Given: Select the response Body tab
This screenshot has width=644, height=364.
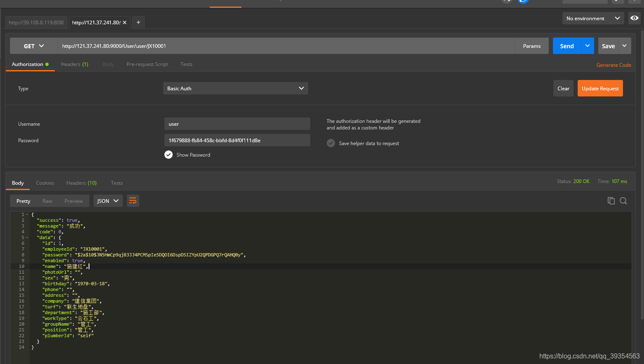Looking at the screenshot, I should tap(18, 183).
